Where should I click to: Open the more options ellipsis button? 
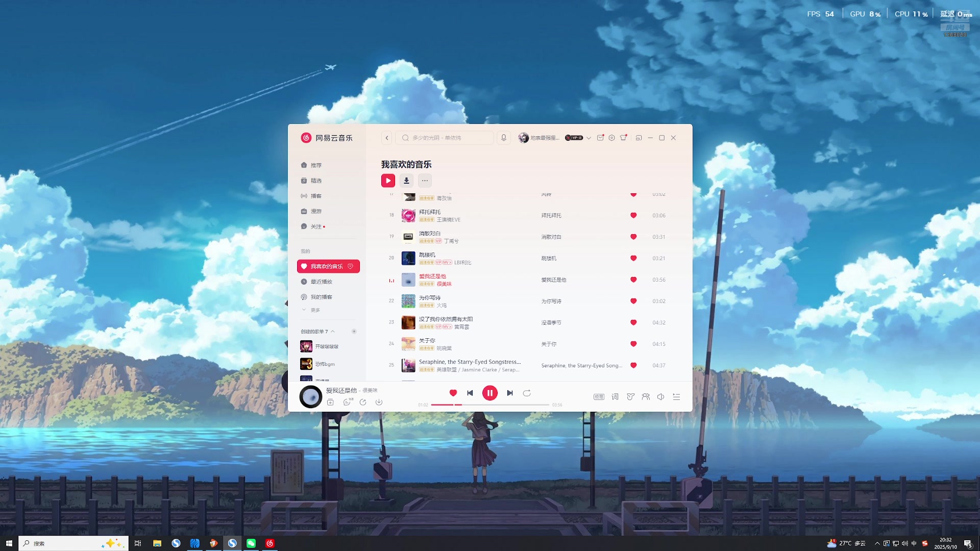(x=425, y=180)
